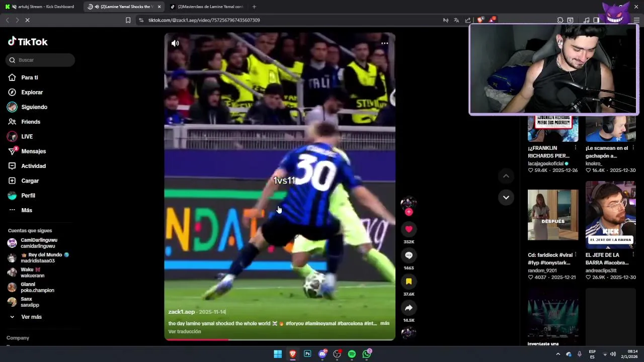
Task: Go to the previous video arrow
Action: [x=506, y=176]
